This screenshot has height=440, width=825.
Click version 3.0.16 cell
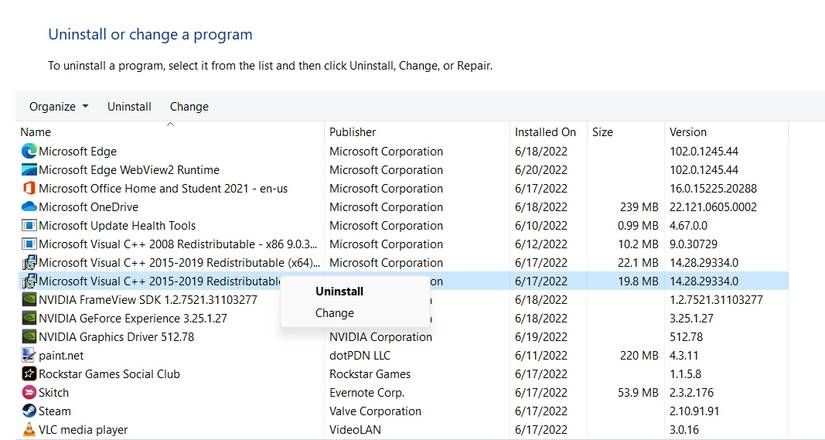(684, 430)
